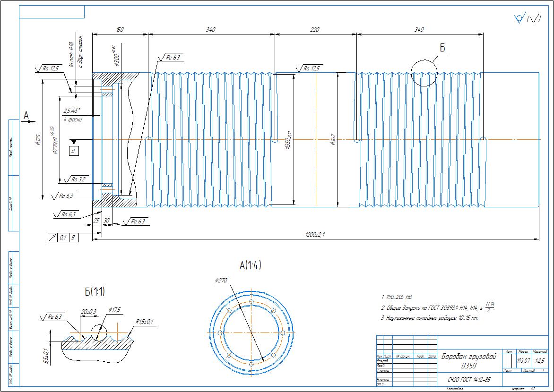Click the Ra 3,2 roughness symbol
This screenshot has height=392, width=554.
78,179
